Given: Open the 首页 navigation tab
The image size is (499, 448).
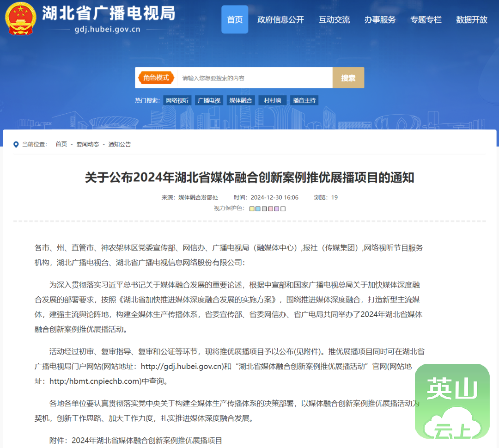Looking at the screenshot, I should pyautogui.click(x=235, y=19).
